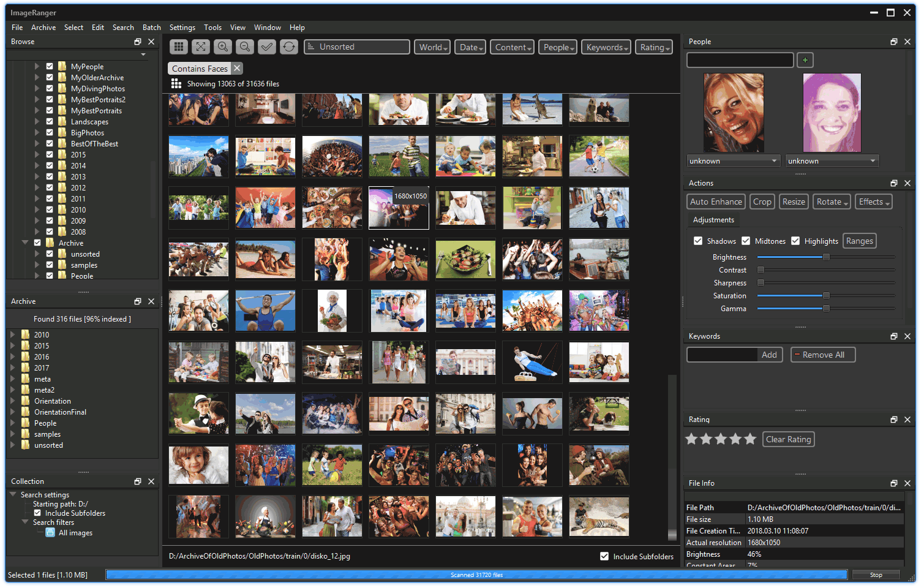Click the Clear Rating button
Image resolution: width=924 pixels, height=588 pixels.
(788, 439)
